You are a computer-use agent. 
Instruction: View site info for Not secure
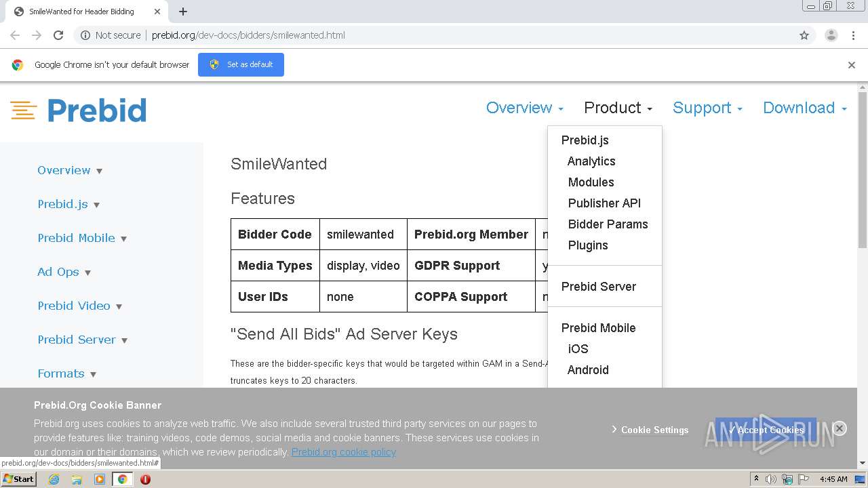[x=111, y=35]
